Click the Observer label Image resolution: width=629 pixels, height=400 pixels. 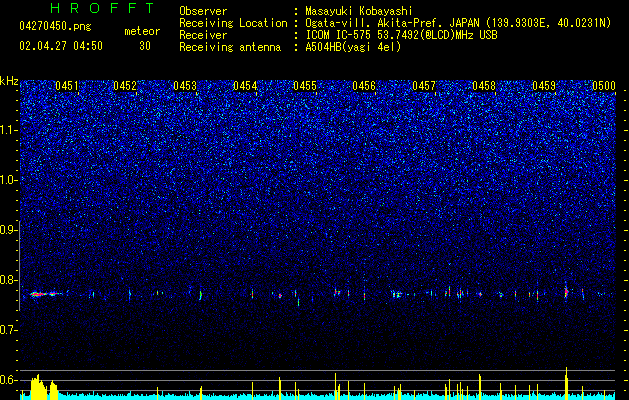pos(203,11)
